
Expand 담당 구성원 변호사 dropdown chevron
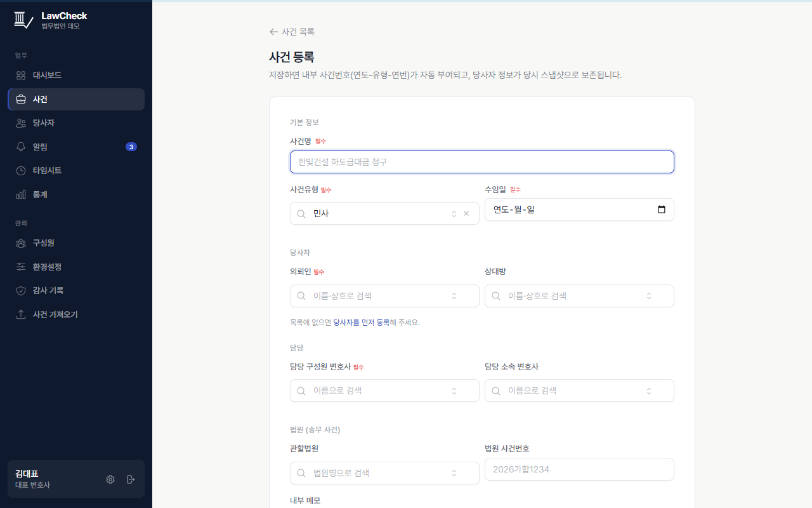click(x=454, y=391)
